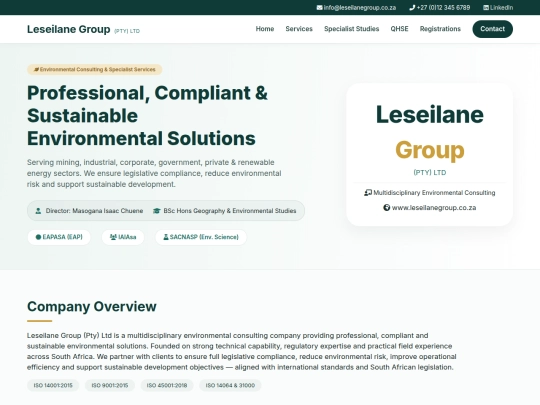This screenshot has height=405, width=540.
Task: Click the graduation cap icon beside BSc Hons
Action: tap(157, 211)
